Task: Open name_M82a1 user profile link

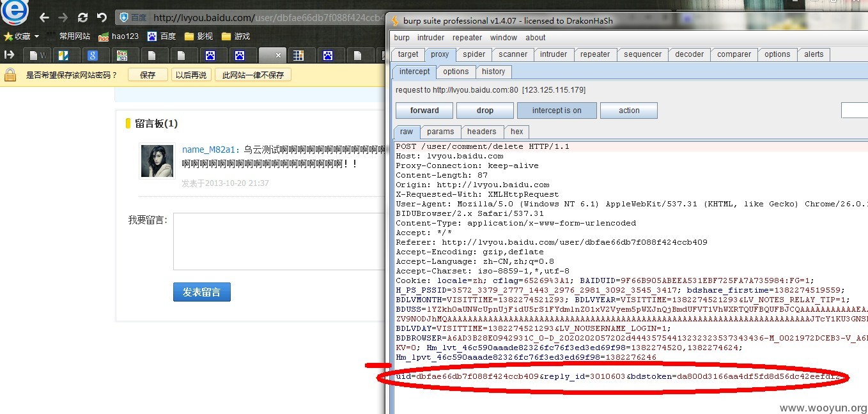Action: coord(210,149)
